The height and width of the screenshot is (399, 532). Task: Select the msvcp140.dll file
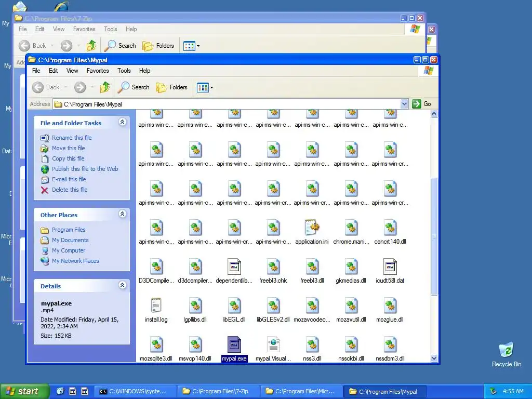coord(195,350)
